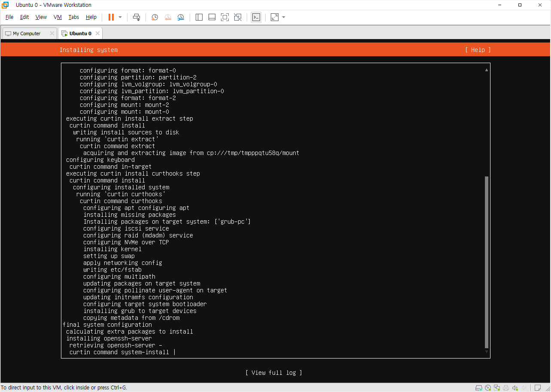The image size is (551, 392).
Task: Click the message log note icon
Action: [537, 388]
